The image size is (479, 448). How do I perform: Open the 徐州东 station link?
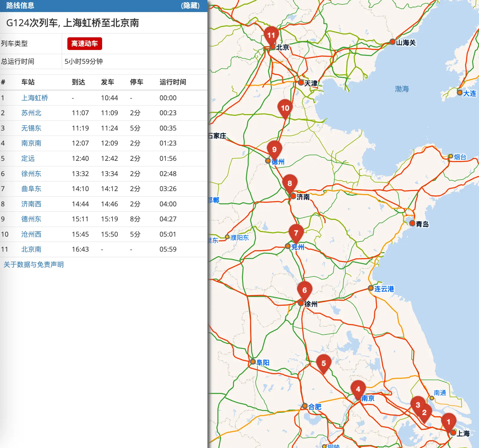click(x=31, y=174)
